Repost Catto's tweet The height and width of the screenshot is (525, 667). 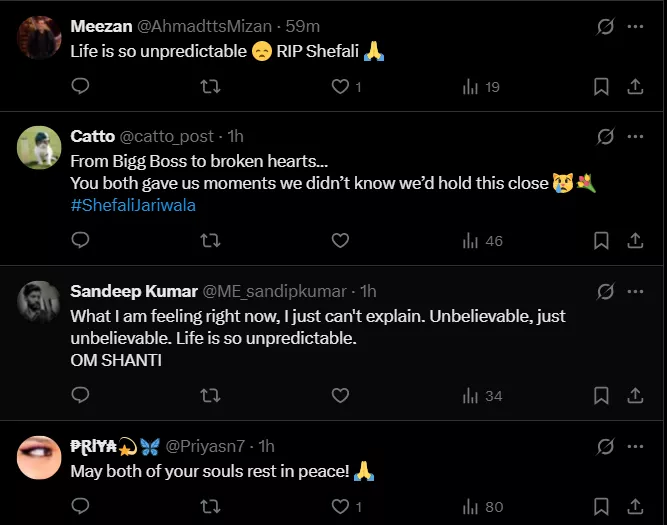211,241
